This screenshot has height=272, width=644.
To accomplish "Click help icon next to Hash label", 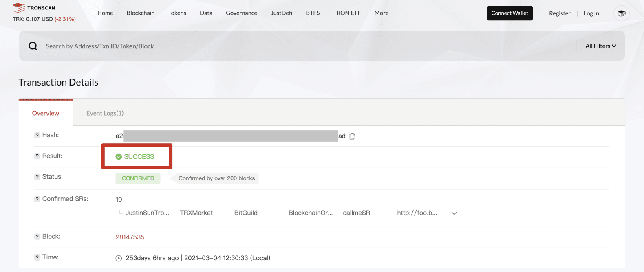I will tap(37, 135).
